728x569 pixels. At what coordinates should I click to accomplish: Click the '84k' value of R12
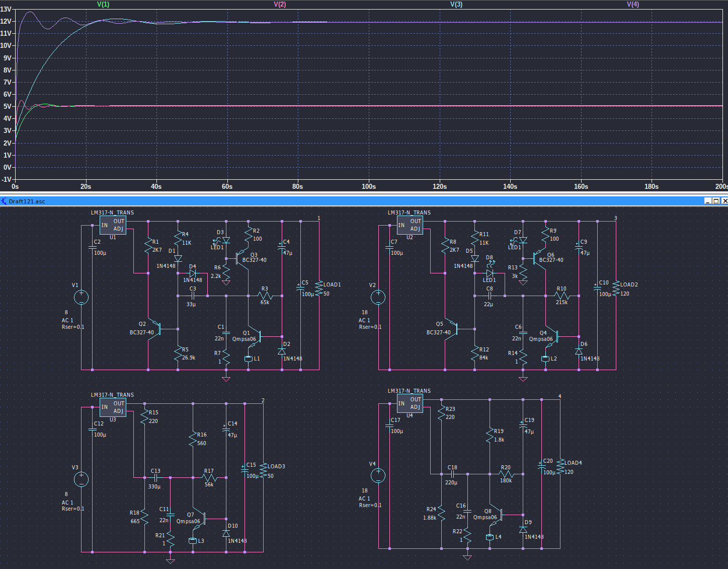483,358
